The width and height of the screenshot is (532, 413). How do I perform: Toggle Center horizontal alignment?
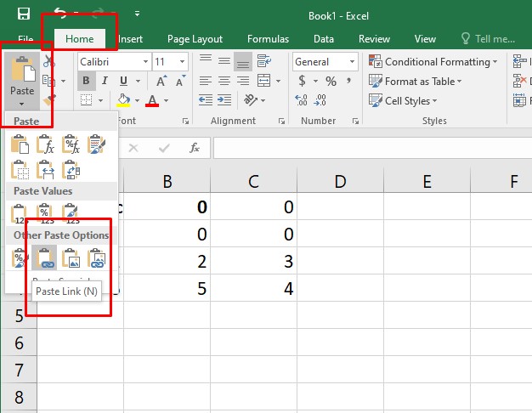224,81
